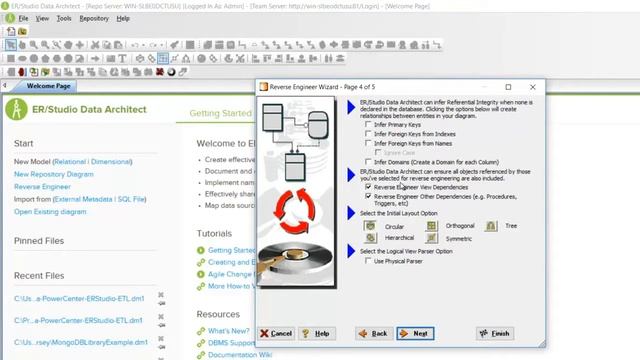Choose the Circular layout icon
640x360 pixels.
pyautogui.click(x=370, y=226)
